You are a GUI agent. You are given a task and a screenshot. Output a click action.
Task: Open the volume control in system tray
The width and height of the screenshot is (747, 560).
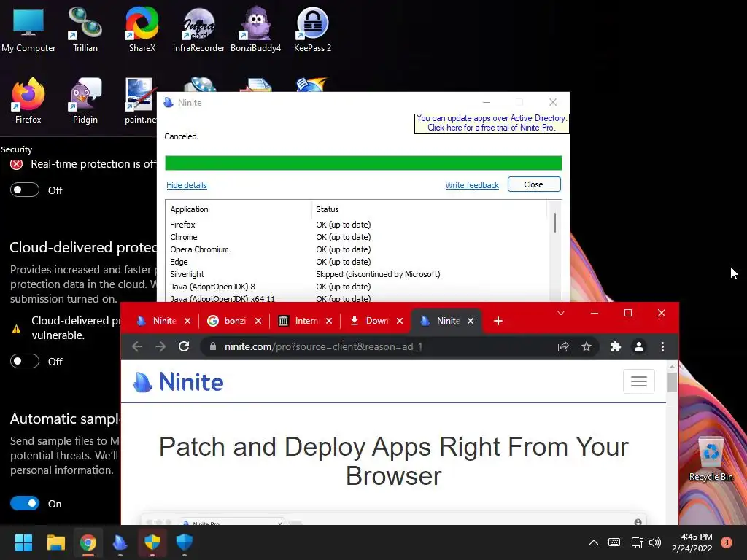(x=655, y=542)
